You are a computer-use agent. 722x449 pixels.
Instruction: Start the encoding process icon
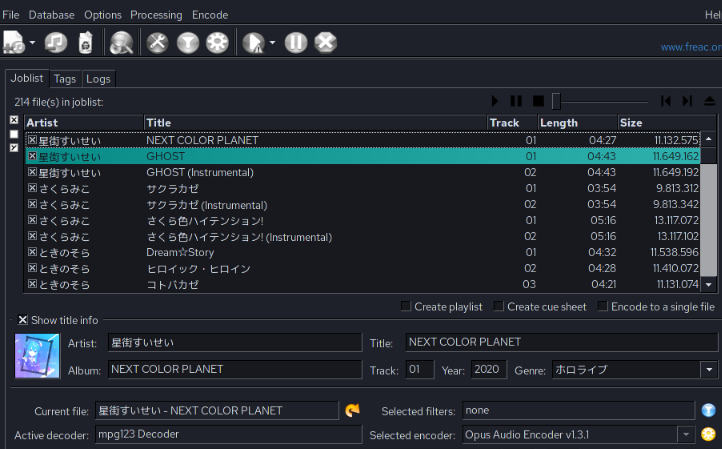click(x=254, y=42)
